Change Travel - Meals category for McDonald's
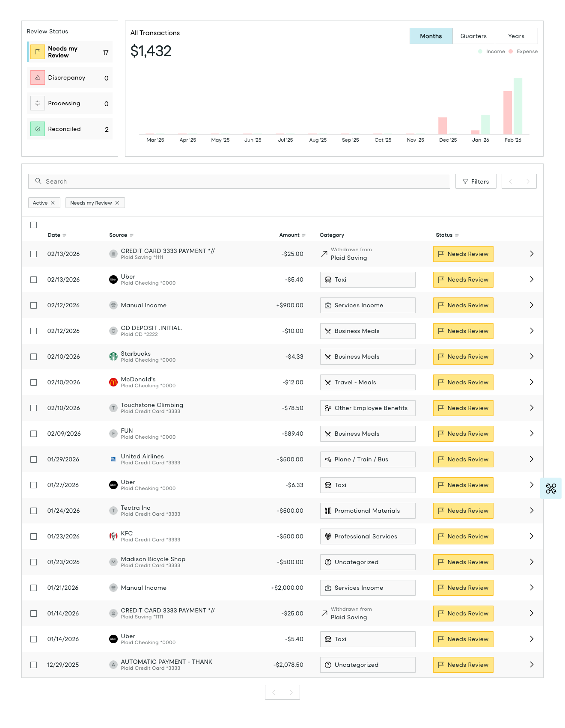 368,382
